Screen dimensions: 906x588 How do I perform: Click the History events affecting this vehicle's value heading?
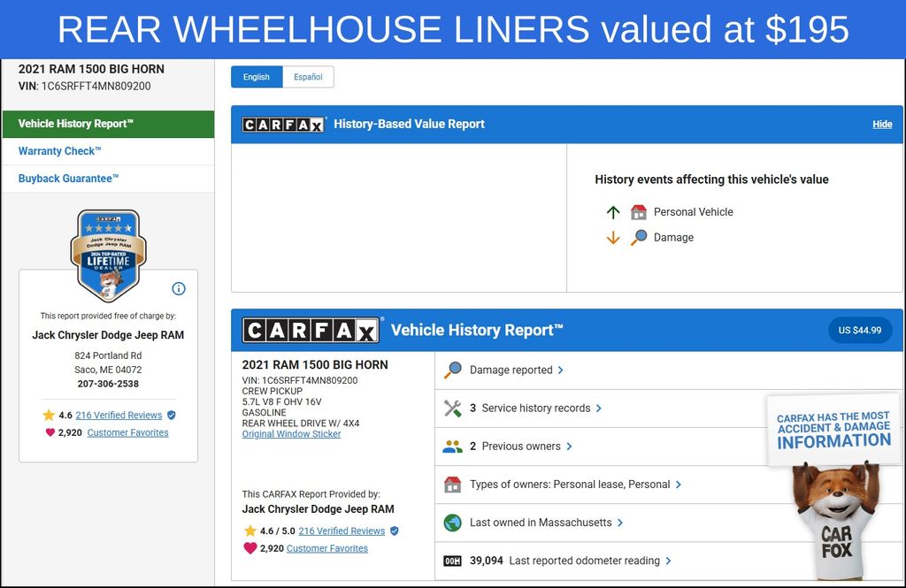[712, 179]
